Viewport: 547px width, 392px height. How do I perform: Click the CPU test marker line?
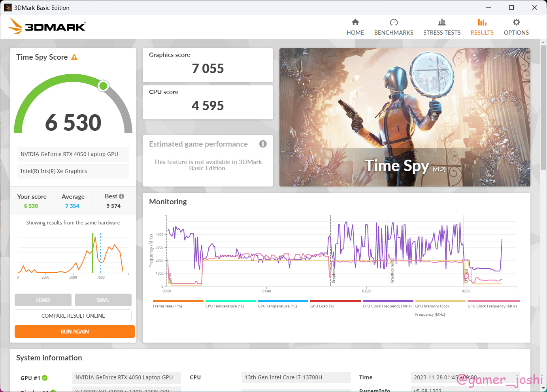[x=463, y=251]
